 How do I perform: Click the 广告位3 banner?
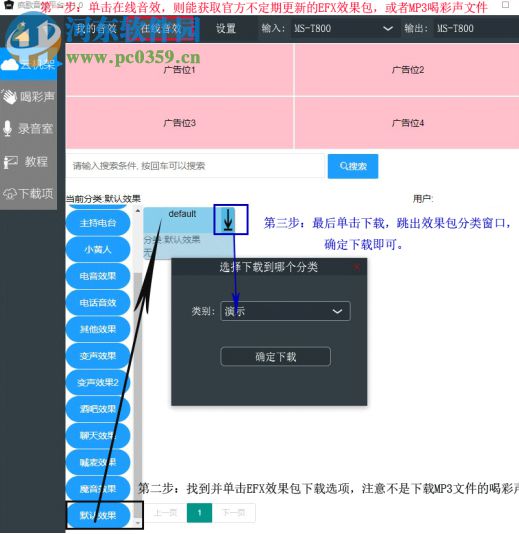pyautogui.click(x=179, y=123)
